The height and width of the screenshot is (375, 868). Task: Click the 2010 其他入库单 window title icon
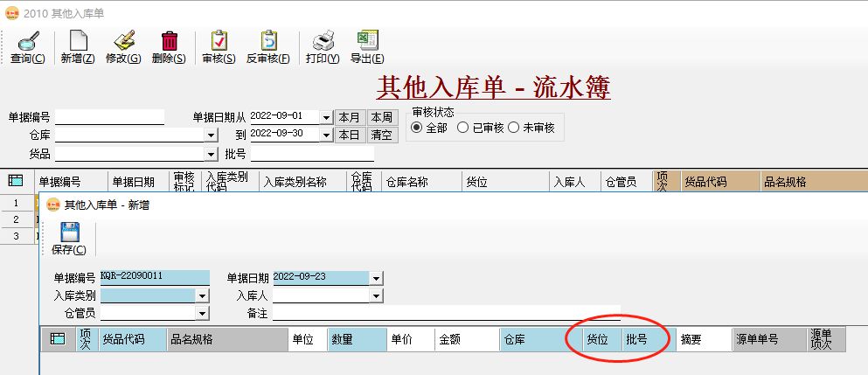point(12,14)
